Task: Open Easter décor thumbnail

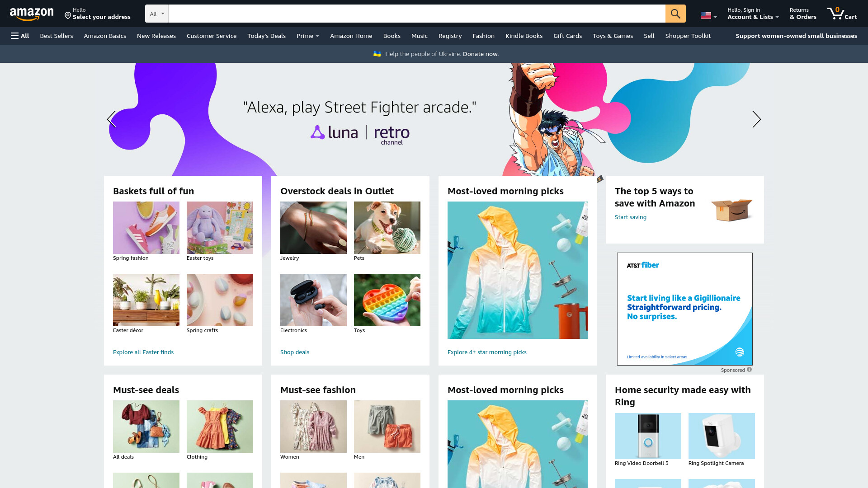Action: tap(146, 300)
